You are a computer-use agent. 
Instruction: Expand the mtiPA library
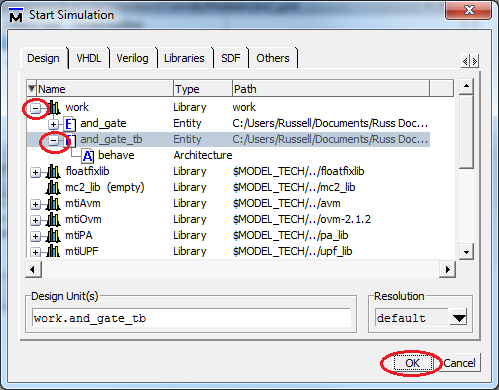click(x=35, y=236)
